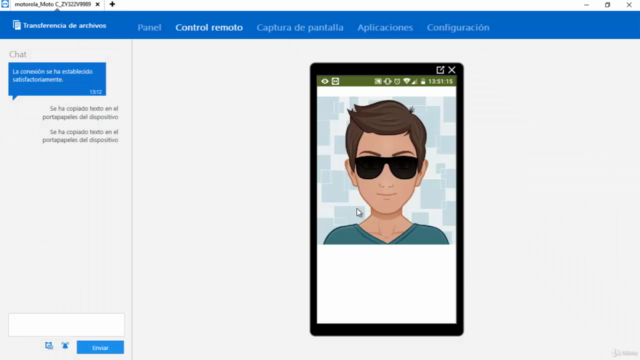The height and width of the screenshot is (360, 640).
Task: Click the second 'Se ha copiado texto' notice
Action: [80, 136]
